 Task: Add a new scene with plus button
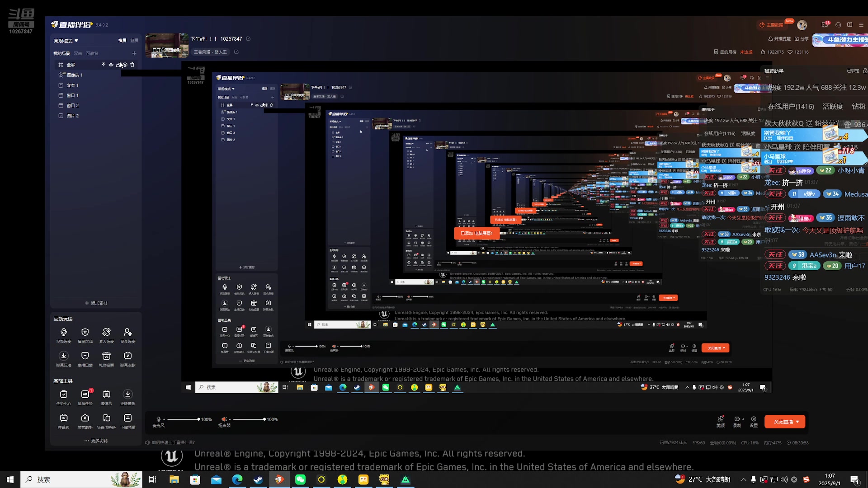(134, 53)
